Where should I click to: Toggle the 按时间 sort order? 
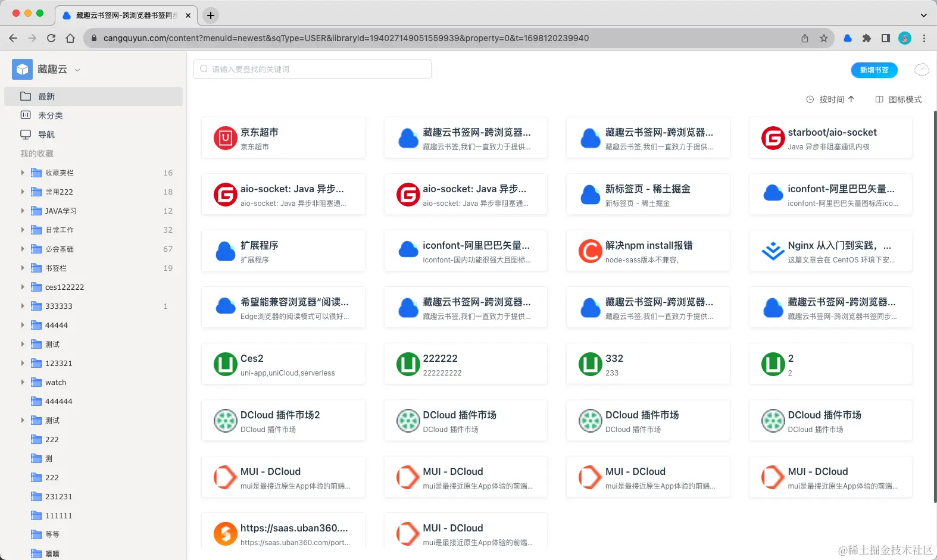(830, 99)
